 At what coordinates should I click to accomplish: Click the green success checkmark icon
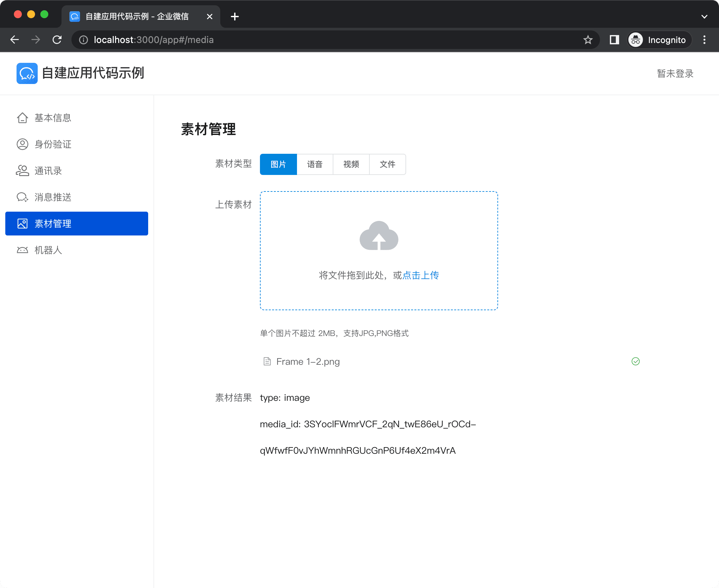coord(635,361)
